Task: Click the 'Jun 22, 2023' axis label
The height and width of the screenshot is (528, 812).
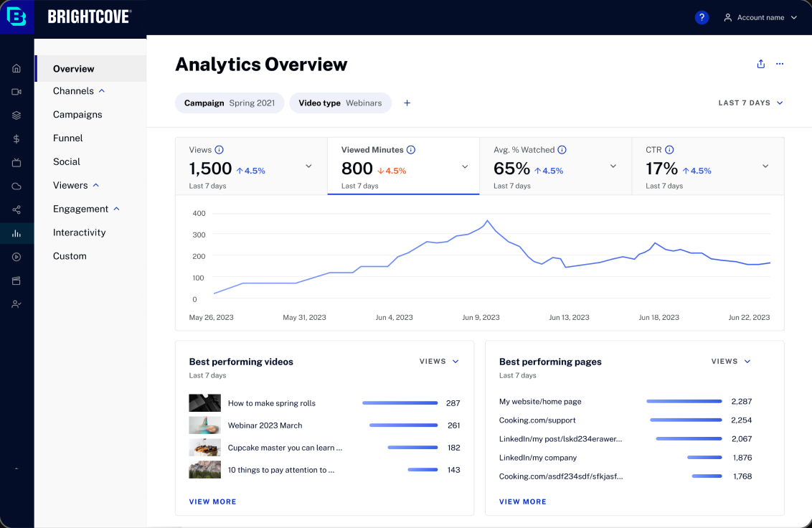Action: coord(749,317)
